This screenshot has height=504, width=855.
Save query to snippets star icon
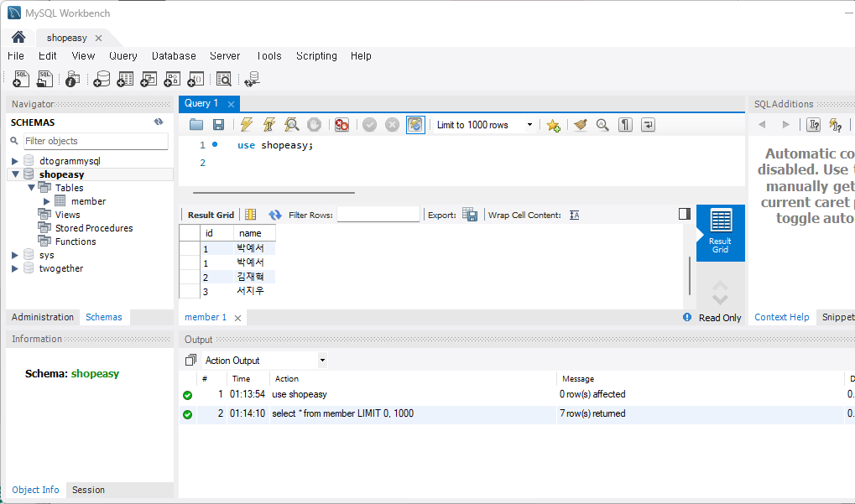tap(553, 125)
